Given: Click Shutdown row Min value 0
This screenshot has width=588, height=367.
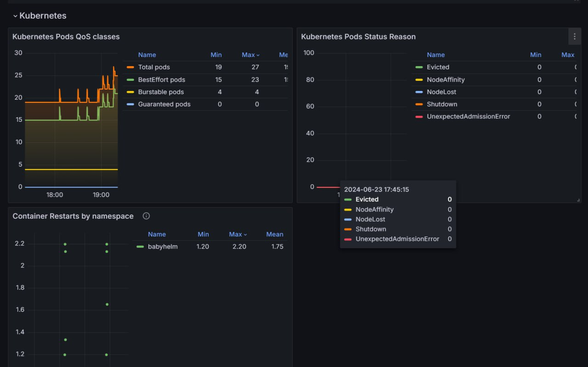Looking at the screenshot, I should point(539,104).
